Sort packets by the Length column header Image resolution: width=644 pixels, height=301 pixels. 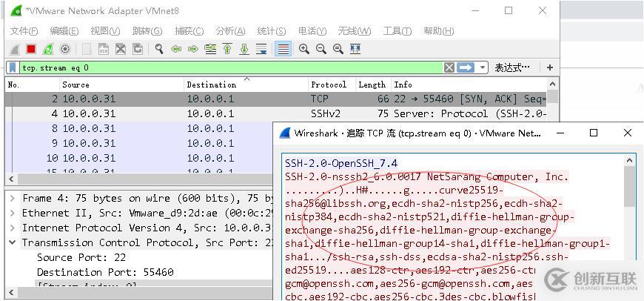pos(373,85)
